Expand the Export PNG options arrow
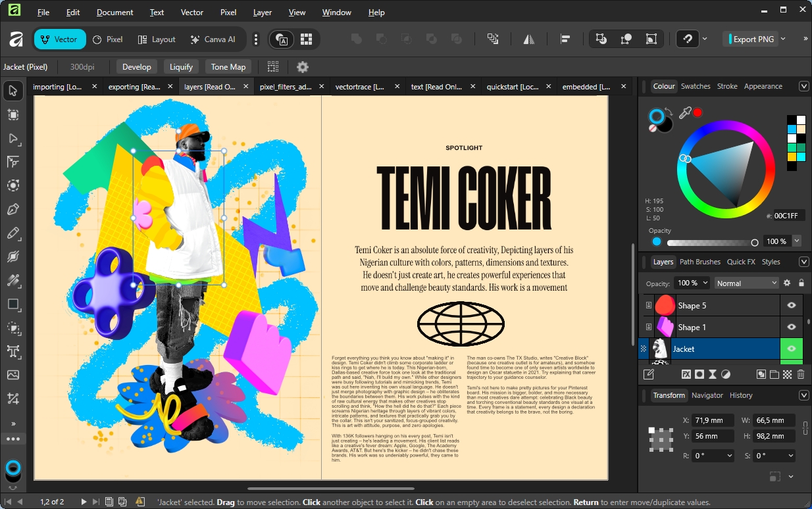 tap(783, 39)
